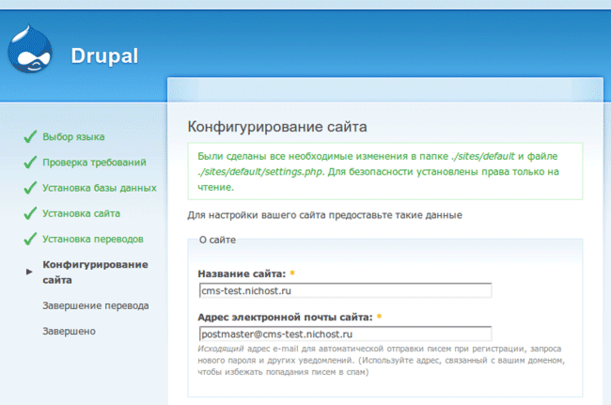Select current step Конфигурирование сайта in sidebar
The width and height of the screenshot is (611, 405).
(x=95, y=272)
